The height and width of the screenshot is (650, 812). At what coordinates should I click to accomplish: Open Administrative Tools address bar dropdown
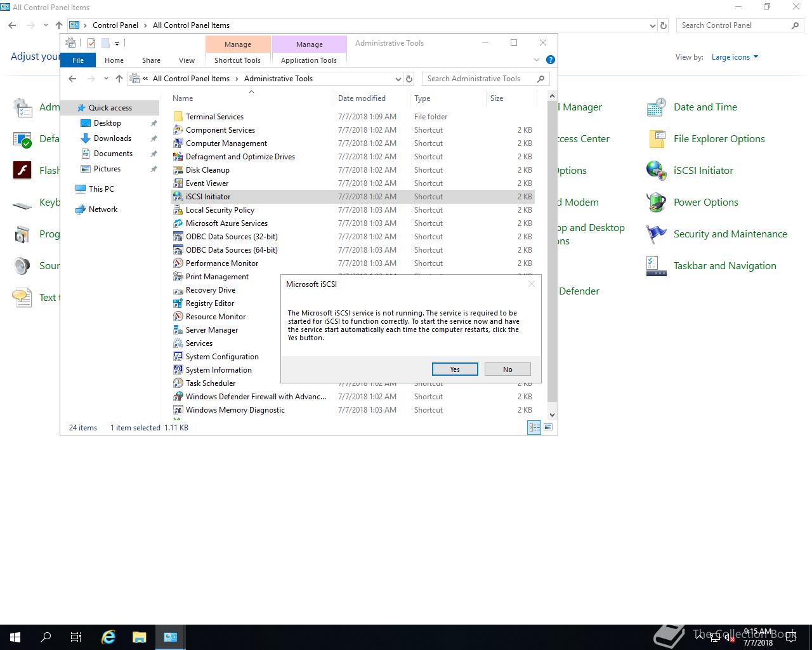(398, 79)
